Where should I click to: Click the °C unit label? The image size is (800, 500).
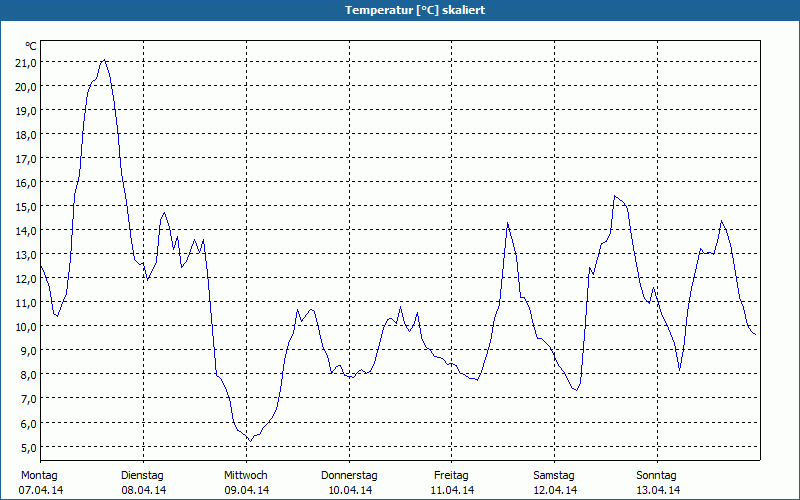pos(31,46)
